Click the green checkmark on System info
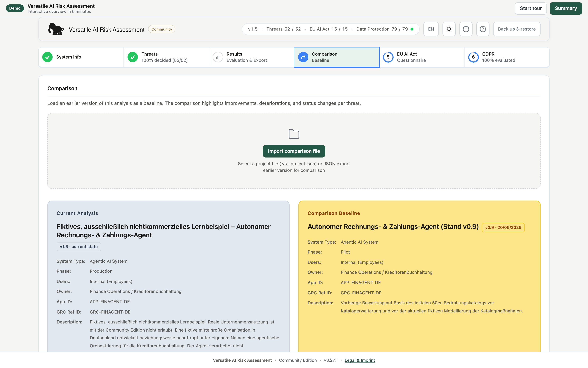This screenshot has width=588, height=368. tap(47, 57)
